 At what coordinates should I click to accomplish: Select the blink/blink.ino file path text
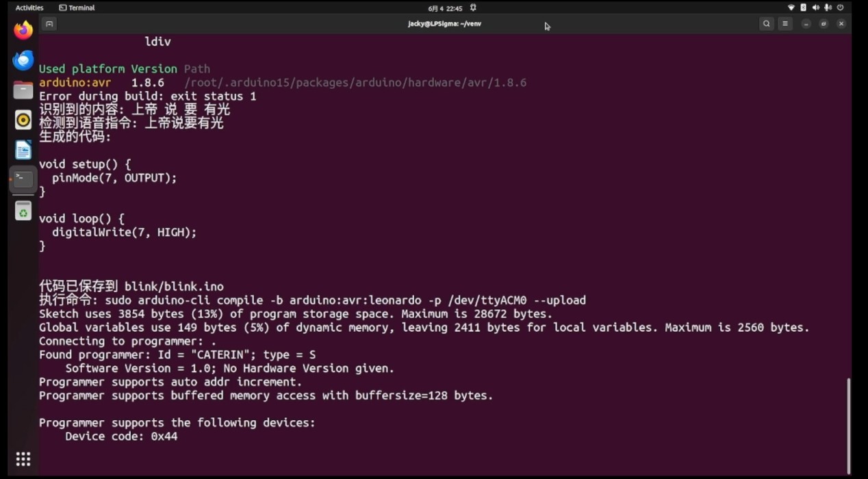tap(173, 286)
